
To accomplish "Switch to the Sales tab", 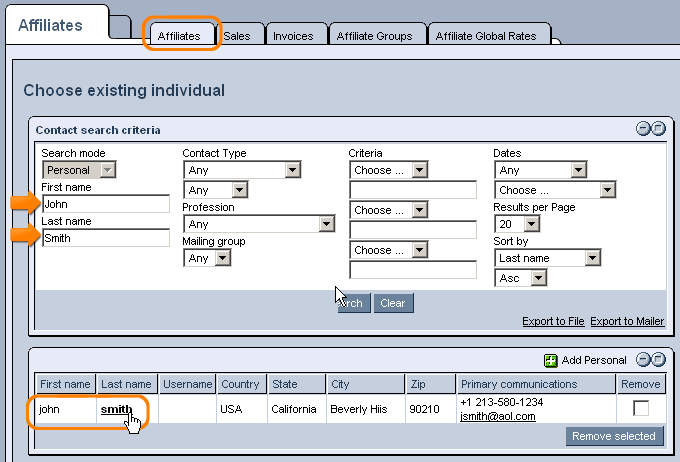I will [237, 36].
